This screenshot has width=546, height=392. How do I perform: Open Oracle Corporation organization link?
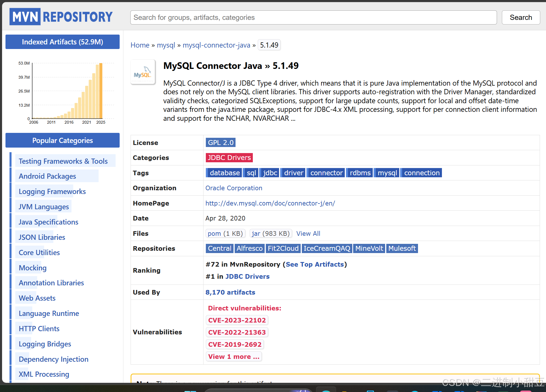coord(234,188)
